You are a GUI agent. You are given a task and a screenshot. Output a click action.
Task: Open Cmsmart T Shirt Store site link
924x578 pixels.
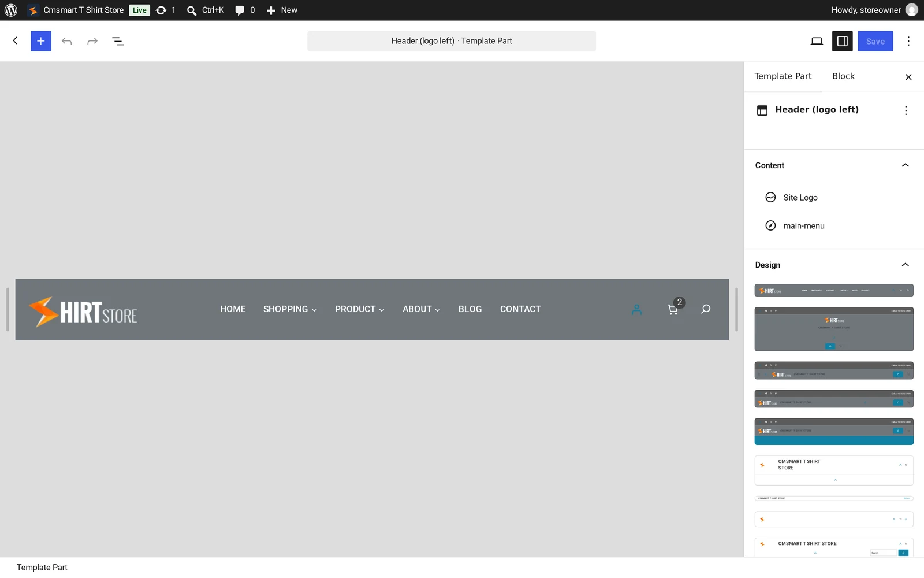pos(76,10)
